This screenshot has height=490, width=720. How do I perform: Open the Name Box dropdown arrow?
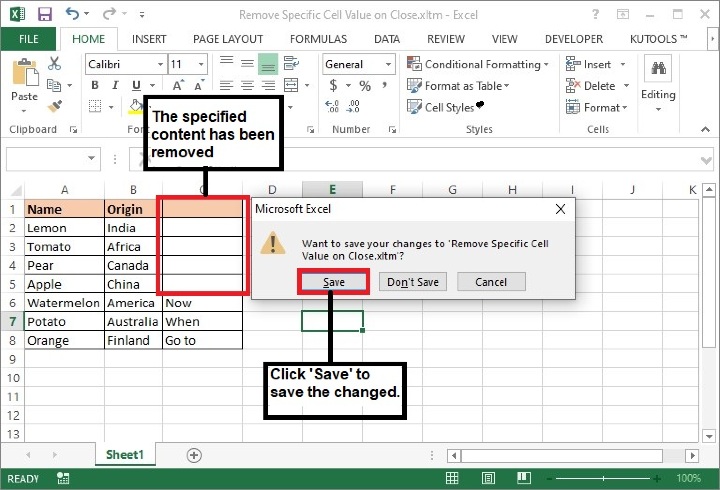pyautogui.click(x=91, y=158)
